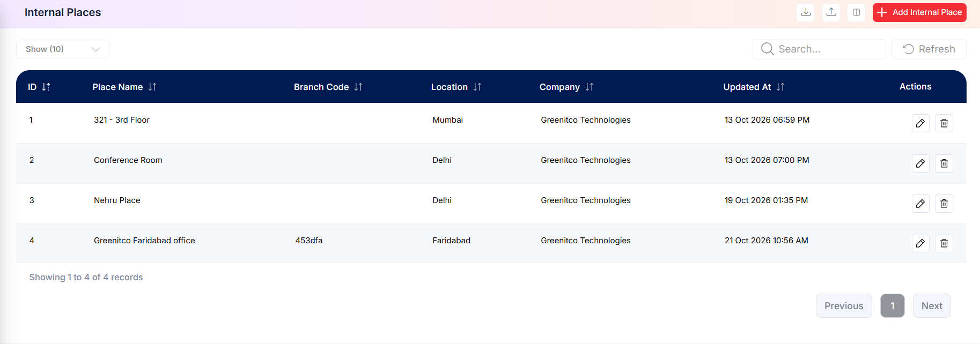Edit the Greenitco Faridabad office row
980x344 pixels.
[x=920, y=243]
